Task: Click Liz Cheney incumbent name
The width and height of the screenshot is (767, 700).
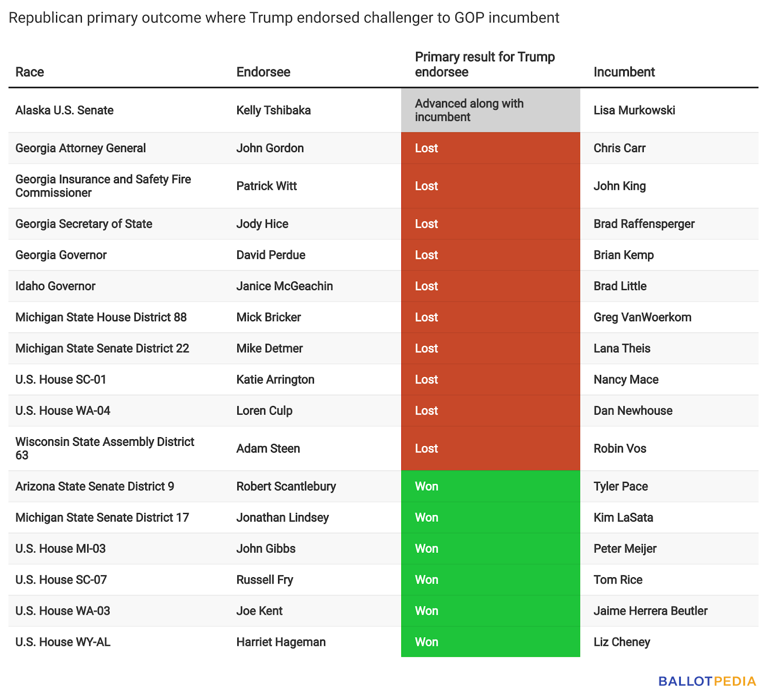Action: pyautogui.click(x=622, y=642)
